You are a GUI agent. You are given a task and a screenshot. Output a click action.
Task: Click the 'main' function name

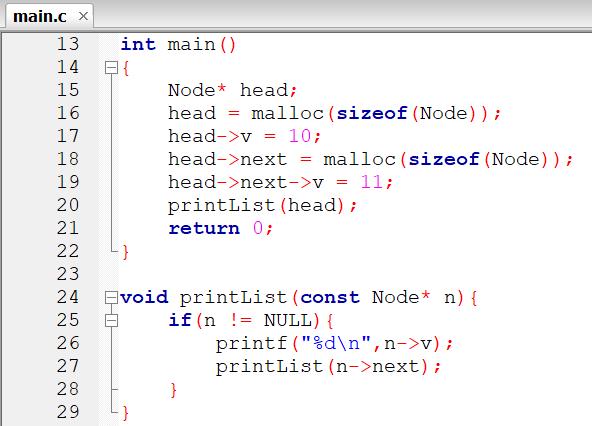click(191, 45)
